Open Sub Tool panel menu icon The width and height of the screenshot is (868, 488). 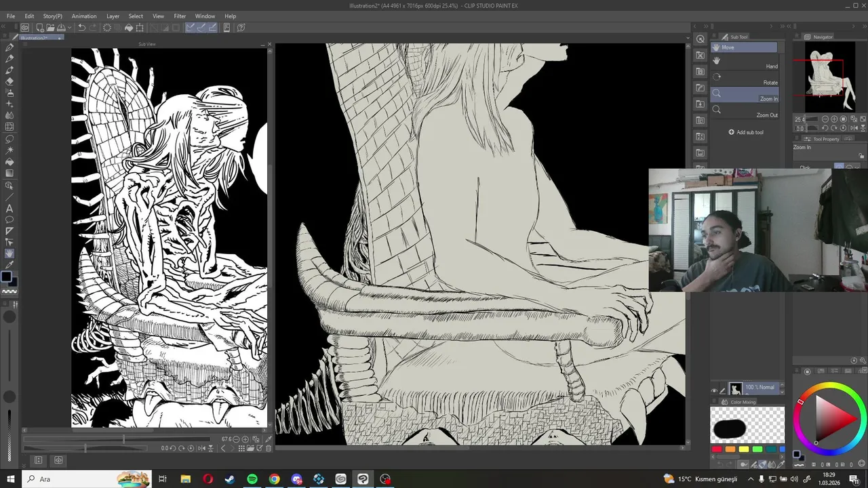coord(715,37)
